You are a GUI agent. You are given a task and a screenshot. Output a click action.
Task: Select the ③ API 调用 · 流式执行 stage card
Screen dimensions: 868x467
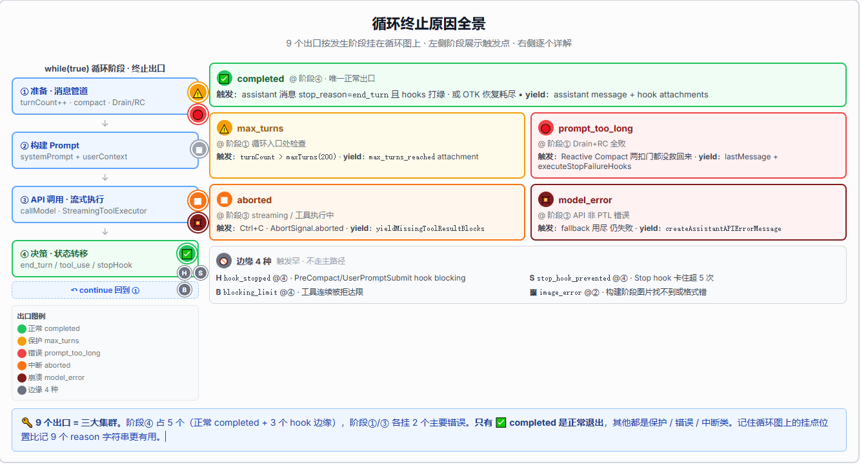pyautogui.click(x=105, y=204)
